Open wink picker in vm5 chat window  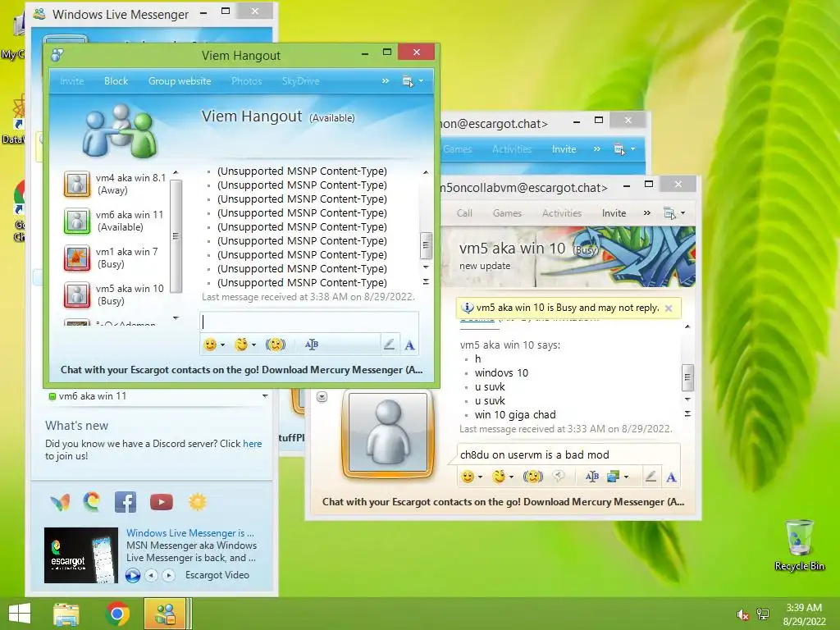(500, 477)
